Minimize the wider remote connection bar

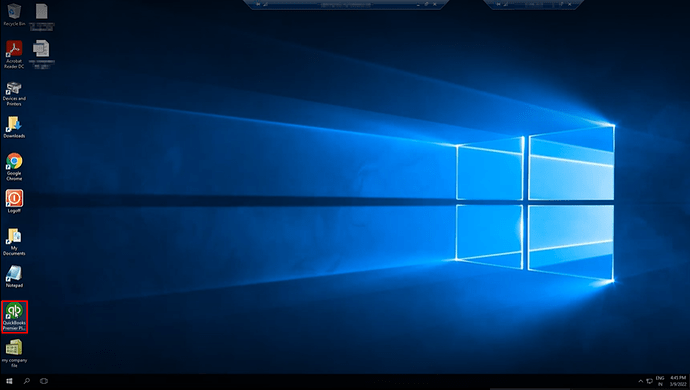[418, 4]
